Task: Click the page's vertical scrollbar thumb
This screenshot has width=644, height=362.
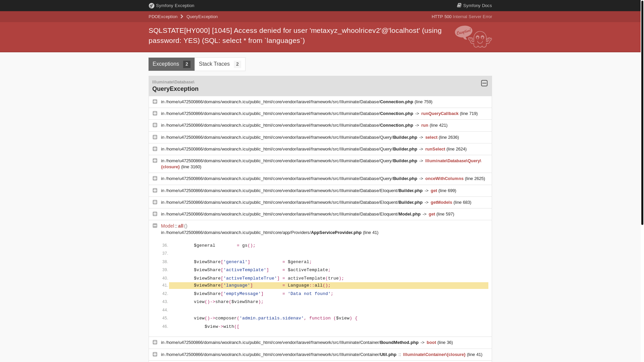Action: click(x=642, y=112)
